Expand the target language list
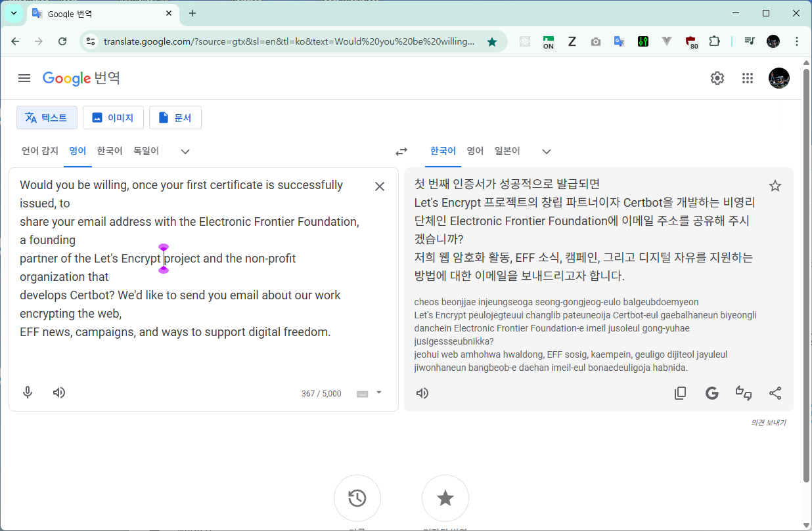This screenshot has height=531, width=812. tap(547, 152)
